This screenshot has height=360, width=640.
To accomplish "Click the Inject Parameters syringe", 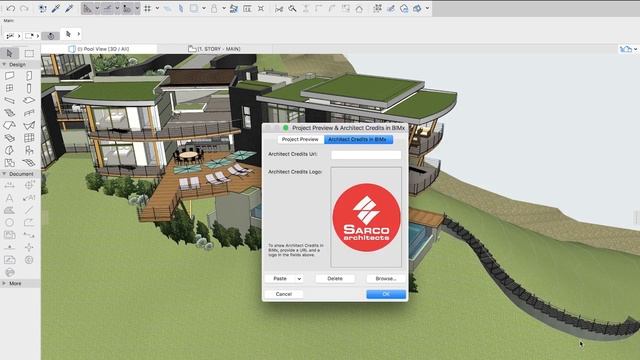I will (x=69, y=8).
